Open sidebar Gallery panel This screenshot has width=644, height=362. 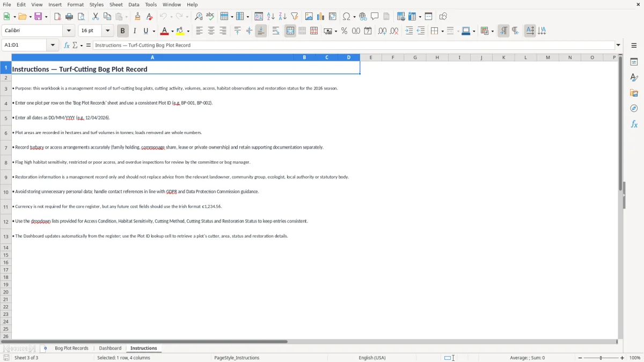[634, 93]
